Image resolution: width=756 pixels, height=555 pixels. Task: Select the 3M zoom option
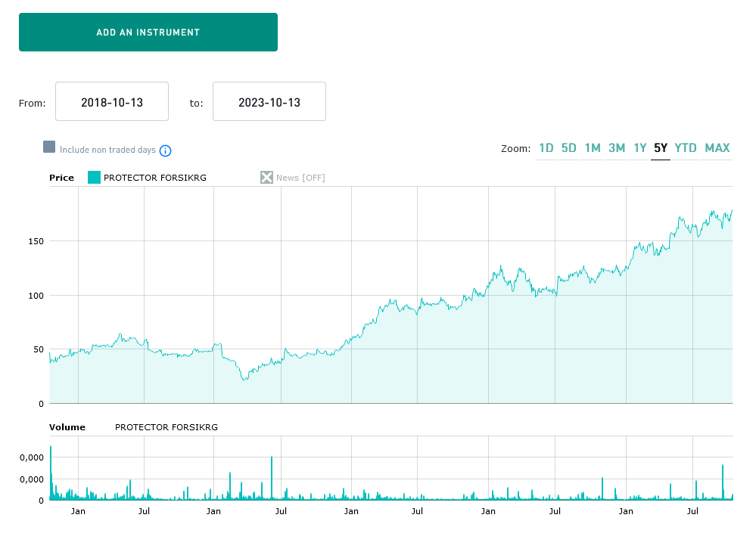617,148
